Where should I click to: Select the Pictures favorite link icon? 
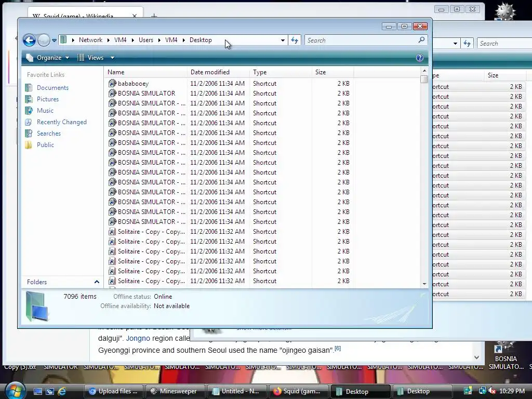coord(29,99)
